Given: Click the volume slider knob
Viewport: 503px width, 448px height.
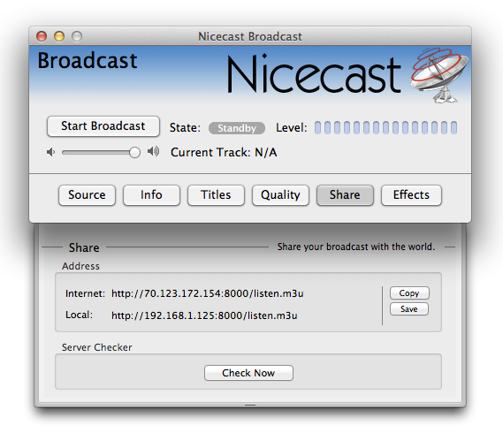Looking at the screenshot, I should [x=134, y=152].
